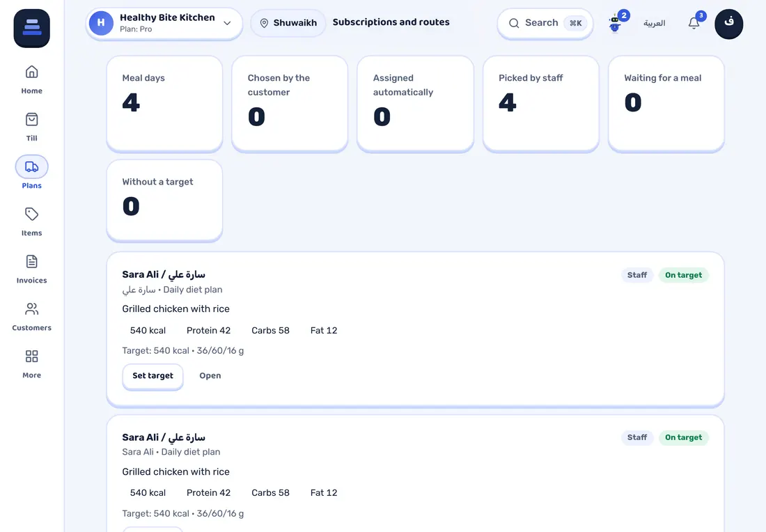Click the magnifier icon in Search
This screenshot has height=532, width=766.
(x=514, y=23)
